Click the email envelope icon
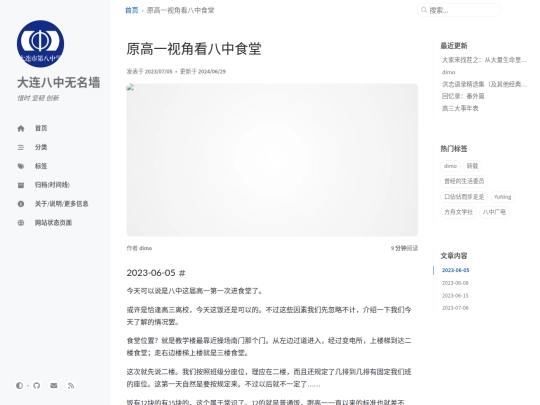The image size is (540, 405). [x=54, y=385]
